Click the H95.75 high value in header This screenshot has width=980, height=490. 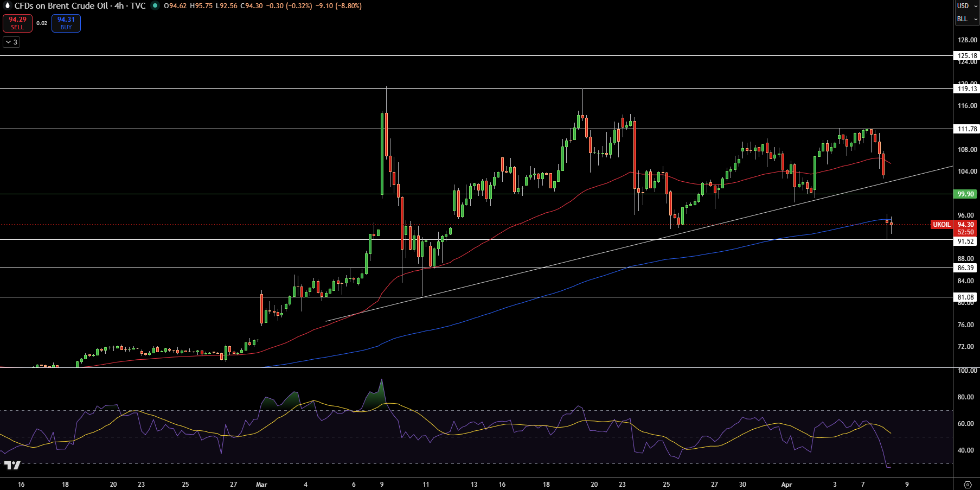[201, 5]
